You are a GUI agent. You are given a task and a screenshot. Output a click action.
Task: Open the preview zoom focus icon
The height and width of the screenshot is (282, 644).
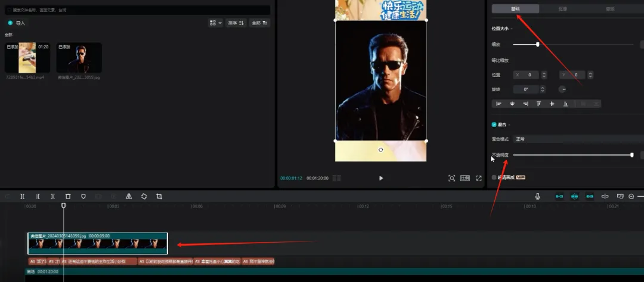tap(452, 178)
